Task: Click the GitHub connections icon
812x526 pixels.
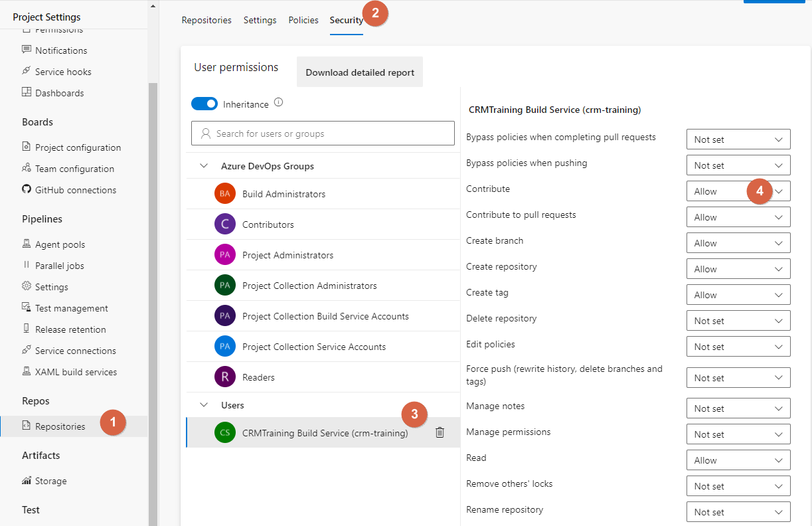Action: click(27, 189)
